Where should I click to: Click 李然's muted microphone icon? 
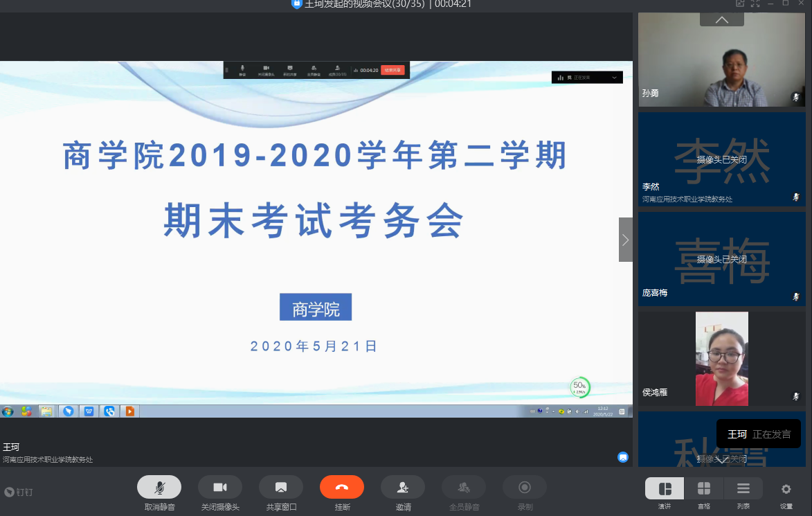point(796,197)
